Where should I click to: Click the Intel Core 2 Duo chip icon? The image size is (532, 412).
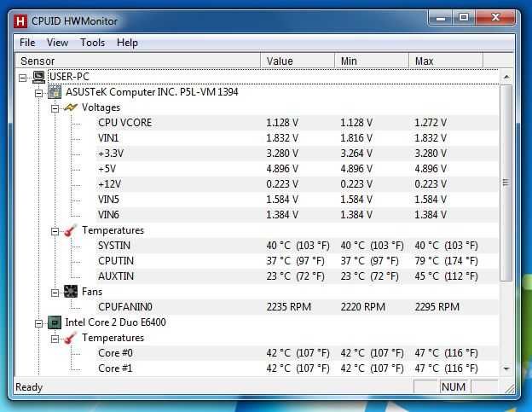(x=55, y=322)
